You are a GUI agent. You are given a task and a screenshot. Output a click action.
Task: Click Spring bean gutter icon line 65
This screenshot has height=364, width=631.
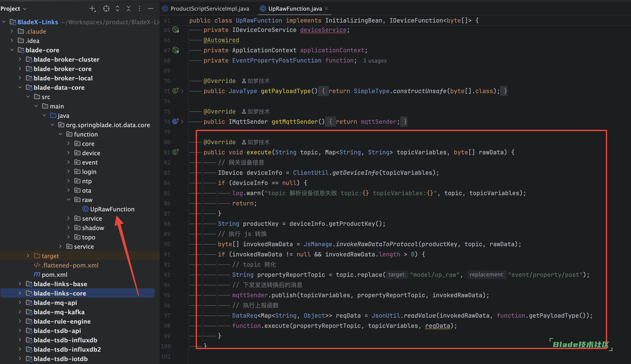(176, 30)
